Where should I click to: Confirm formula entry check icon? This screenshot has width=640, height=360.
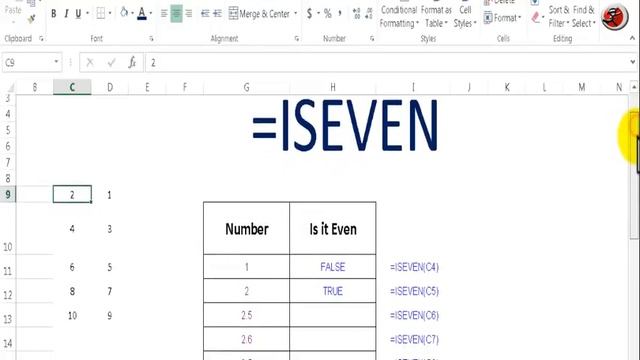point(111,62)
